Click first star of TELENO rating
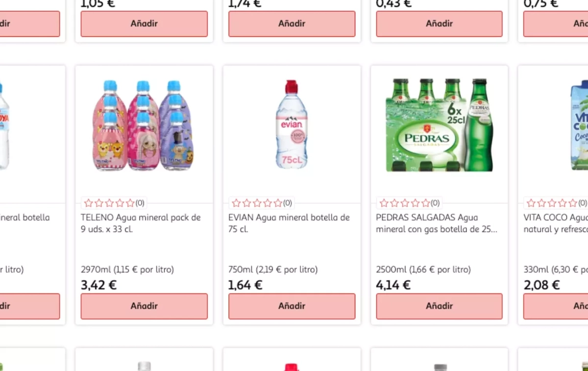 pyautogui.click(x=89, y=203)
